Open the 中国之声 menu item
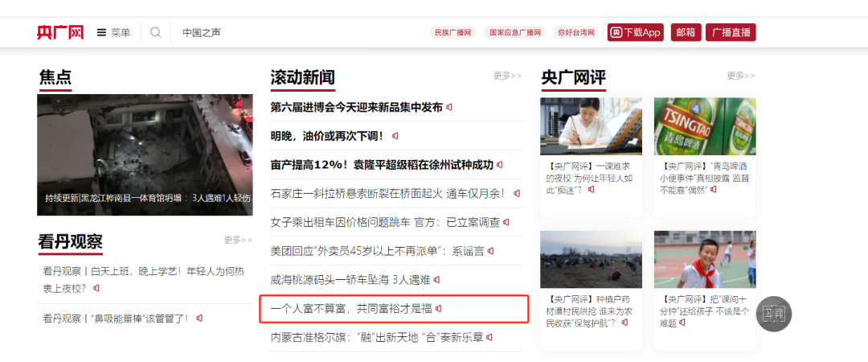The height and width of the screenshot is (362, 868). tap(202, 33)
